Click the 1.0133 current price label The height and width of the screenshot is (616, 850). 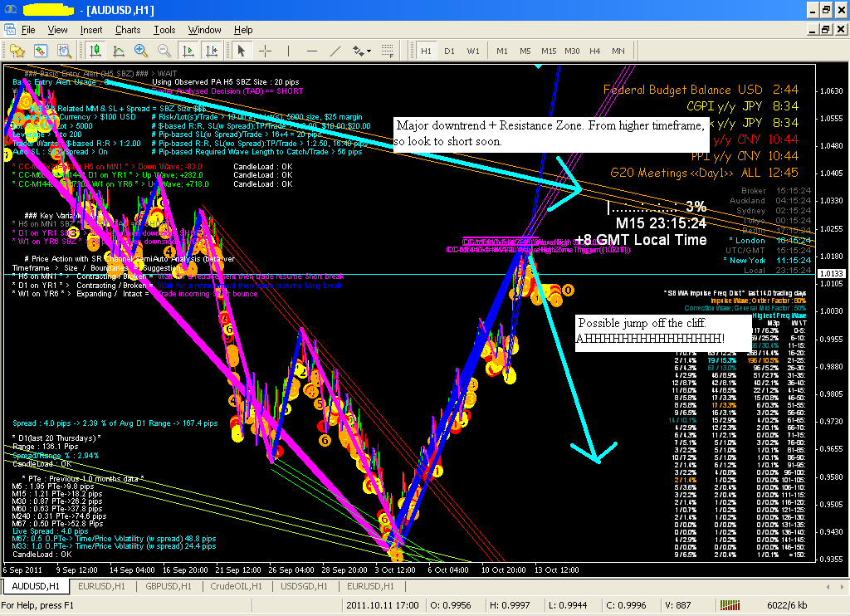[x=831, y=274]
